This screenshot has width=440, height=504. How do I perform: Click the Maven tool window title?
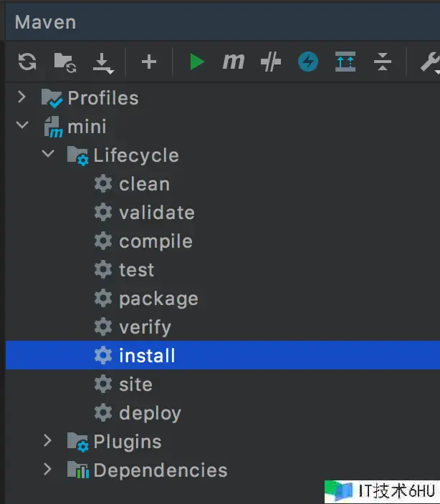coord(45,21)
